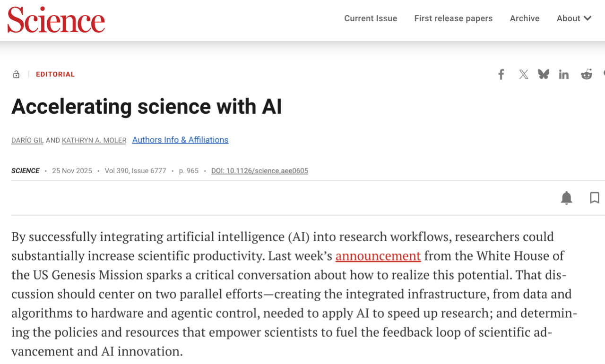This screenshot has height=364, width=605.
Task: Share article on Facebook
Action: [501, 75]
